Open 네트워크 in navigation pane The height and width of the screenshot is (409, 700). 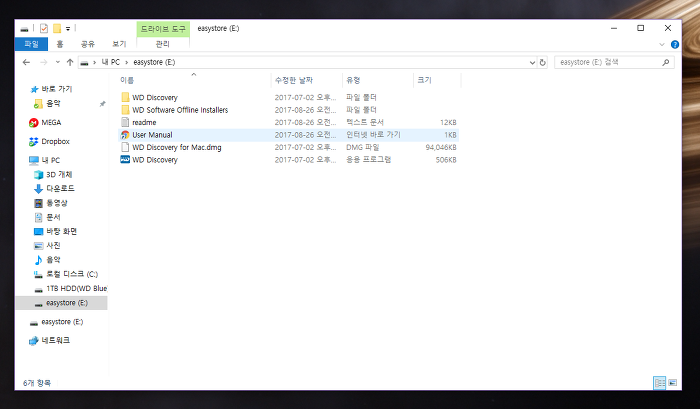pyautogui.click(x=55, y=341)
